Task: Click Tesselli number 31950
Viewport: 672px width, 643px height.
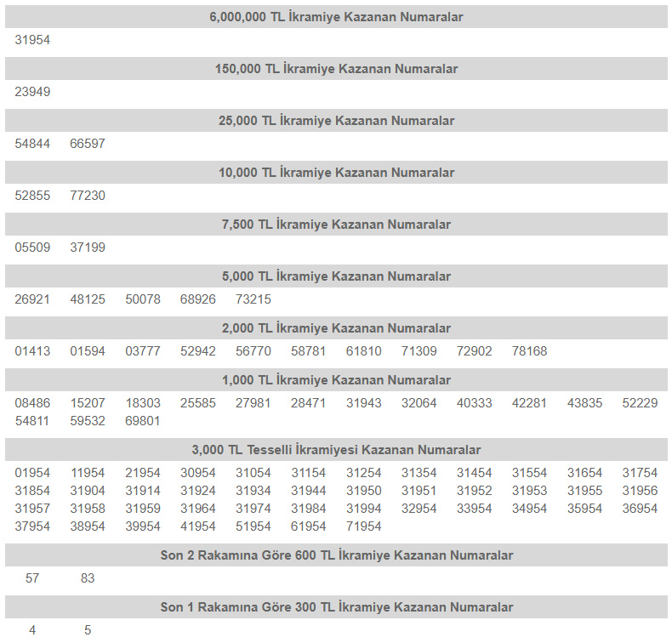Action: 364,491
